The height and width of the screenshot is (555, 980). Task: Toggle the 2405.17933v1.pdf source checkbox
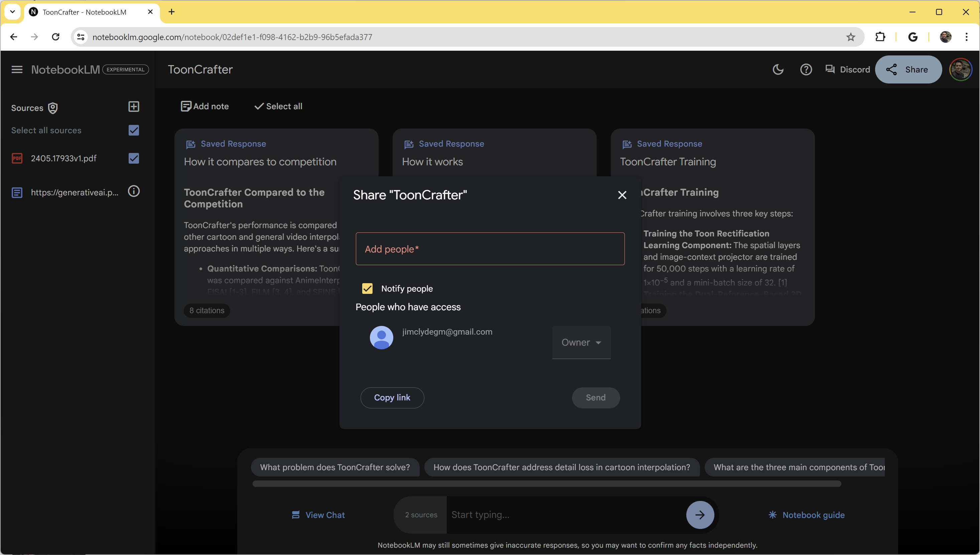[x=134, y=158]
